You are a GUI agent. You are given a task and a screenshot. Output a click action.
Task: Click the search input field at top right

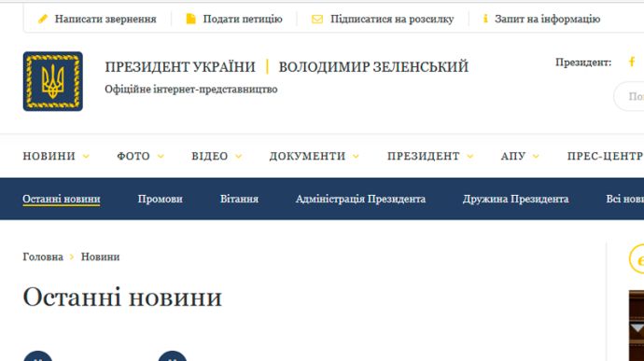click(629, 96)
